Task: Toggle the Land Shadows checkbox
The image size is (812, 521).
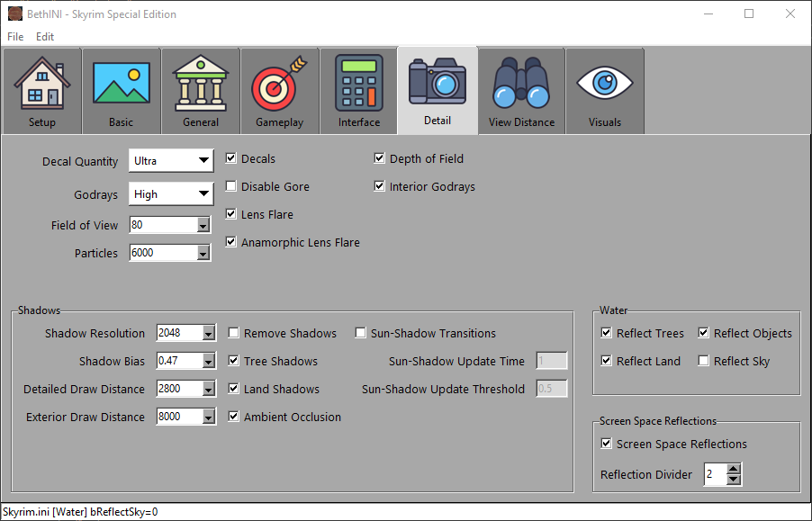Action: point(233,389)
